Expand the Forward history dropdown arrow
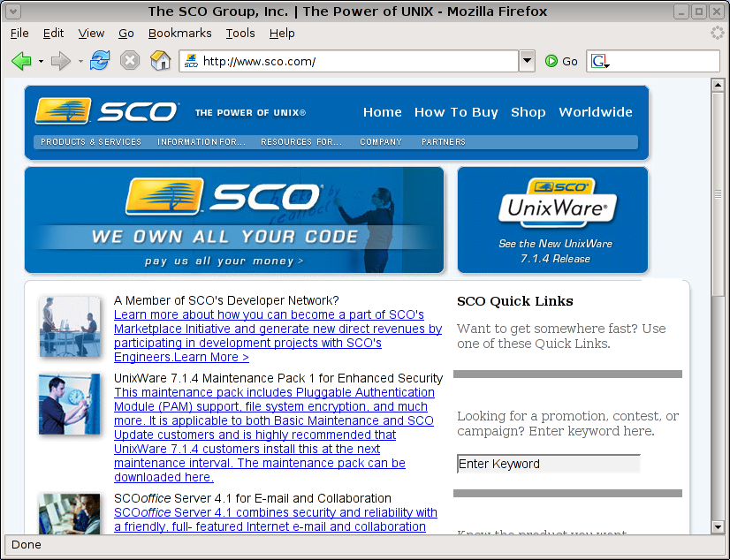 80,62
